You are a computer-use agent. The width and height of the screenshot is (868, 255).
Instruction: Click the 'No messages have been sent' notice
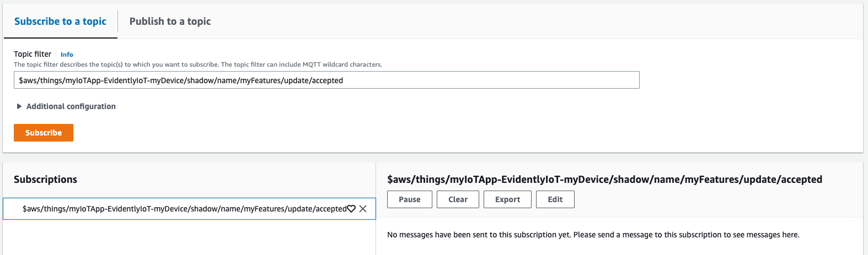point(593,235)
